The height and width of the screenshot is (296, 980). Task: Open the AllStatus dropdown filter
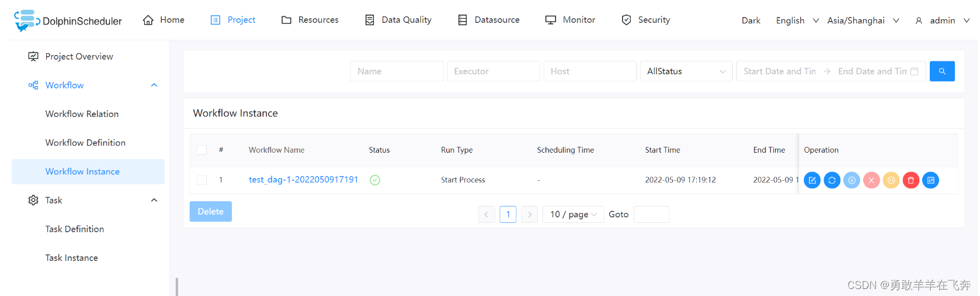click(x=686, y=71)
